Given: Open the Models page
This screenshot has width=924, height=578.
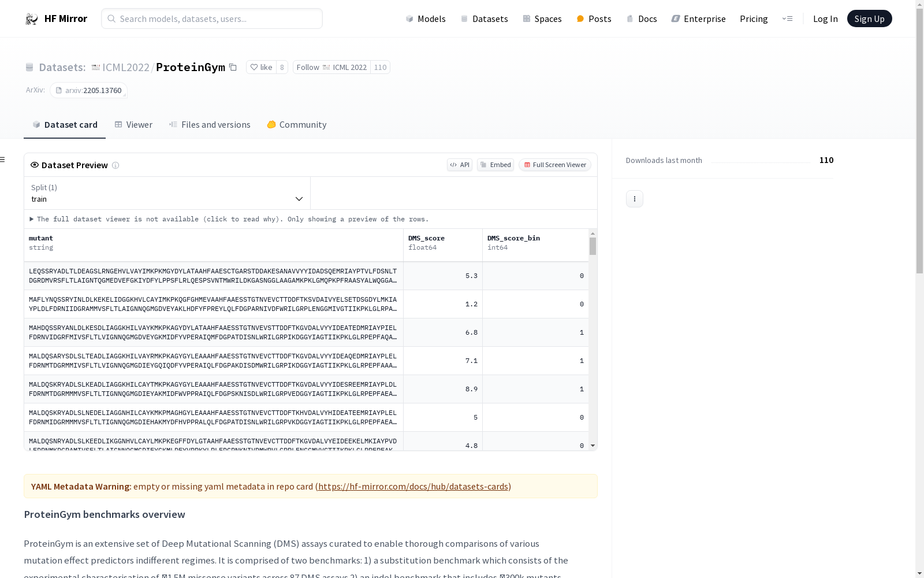Looking at the screenshot, I should 426,18.
